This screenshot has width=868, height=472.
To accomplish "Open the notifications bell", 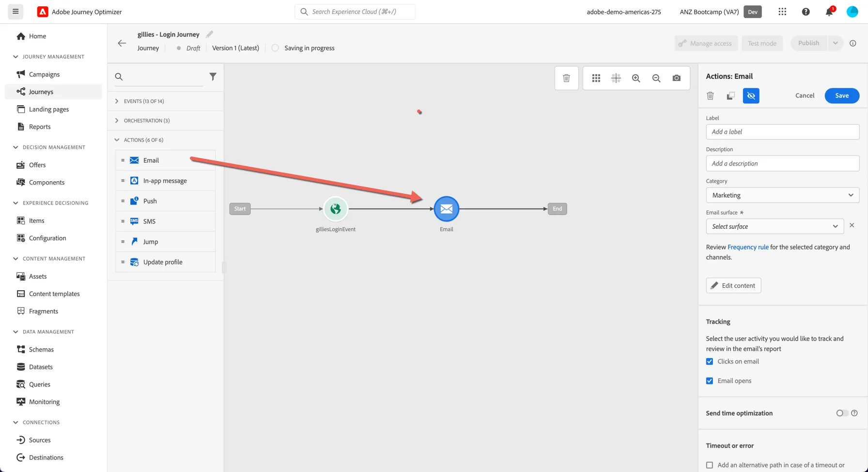I will pyautogui.click(x=829, y=12).
